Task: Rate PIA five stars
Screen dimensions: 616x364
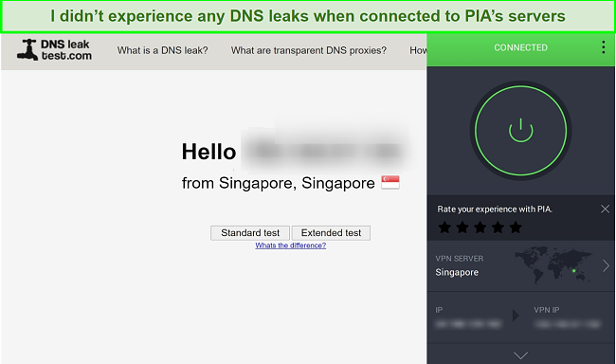Action: pos(516,227)
